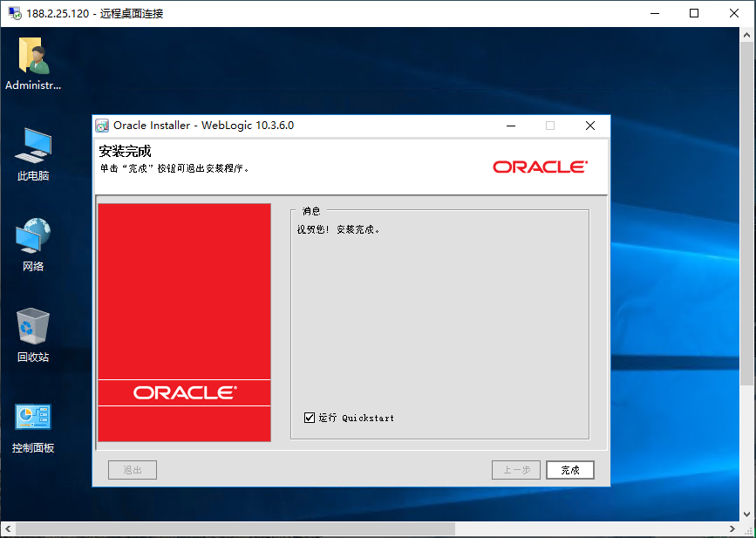Click the disabled 上一步 (Previous) button
The height and width of the screenshot is (538, 756).
pos(516,470)
